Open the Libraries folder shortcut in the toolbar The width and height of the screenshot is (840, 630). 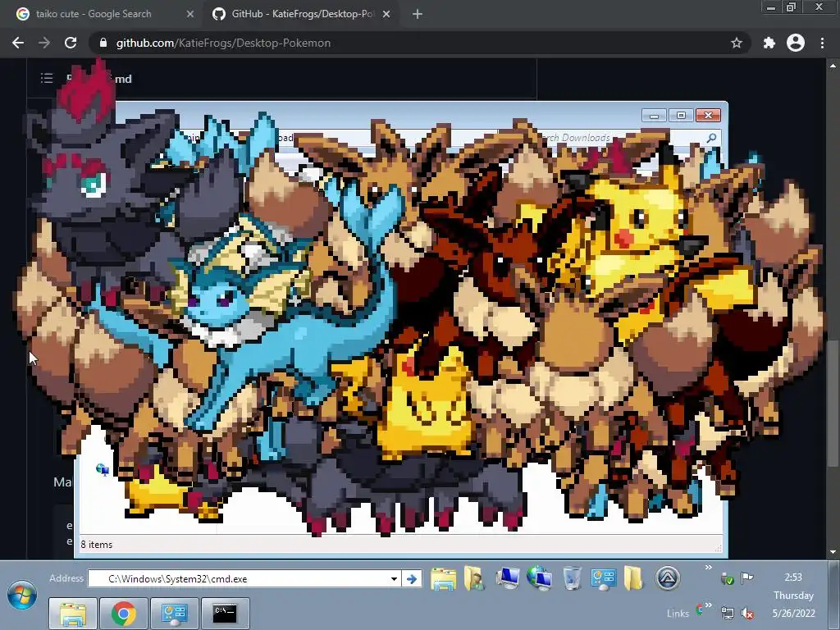[x=444, y=579]
